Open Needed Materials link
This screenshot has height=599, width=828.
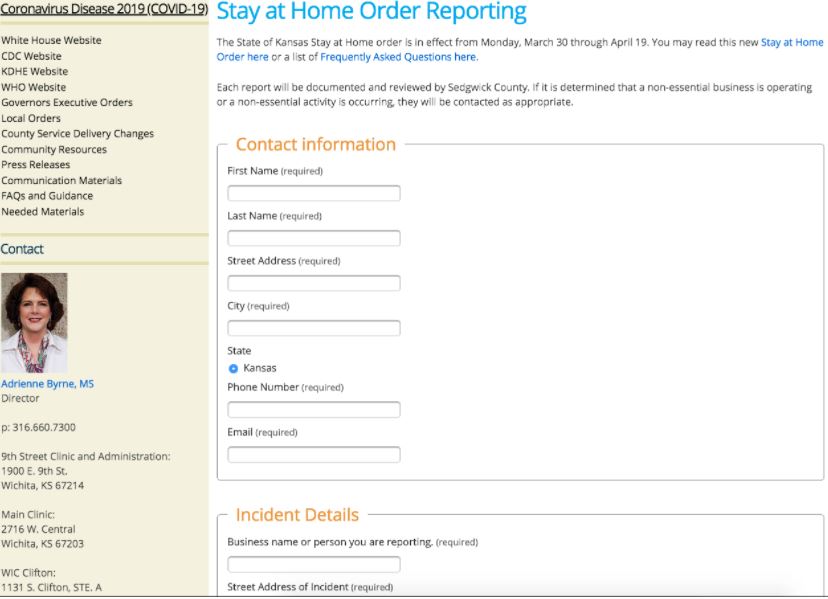(42, 212)
